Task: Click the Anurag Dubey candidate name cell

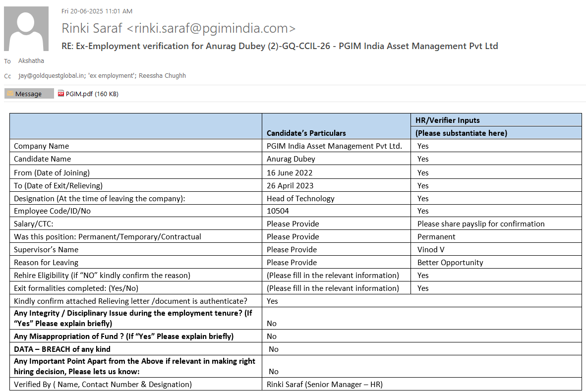Action: [291, 159]
